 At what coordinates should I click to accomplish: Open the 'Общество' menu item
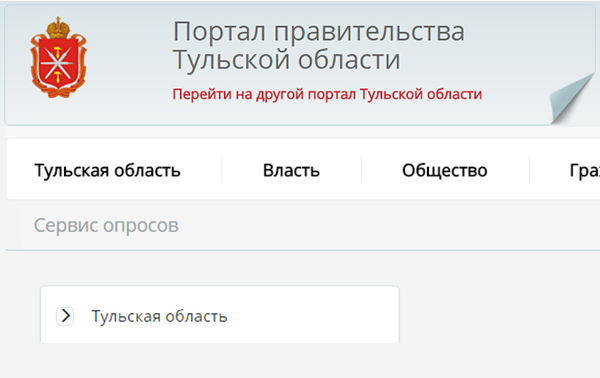[x=445, y=170]
